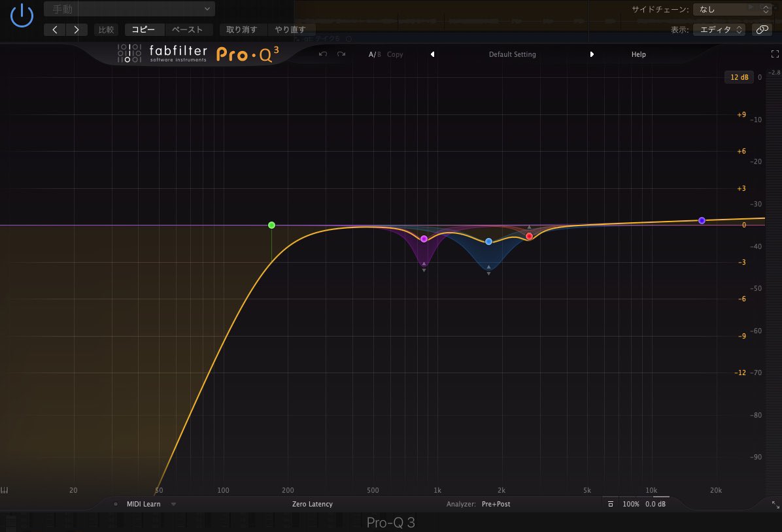Click the 1k frequency axis label
Screen dimensions: 782x532
coord(437,490)
